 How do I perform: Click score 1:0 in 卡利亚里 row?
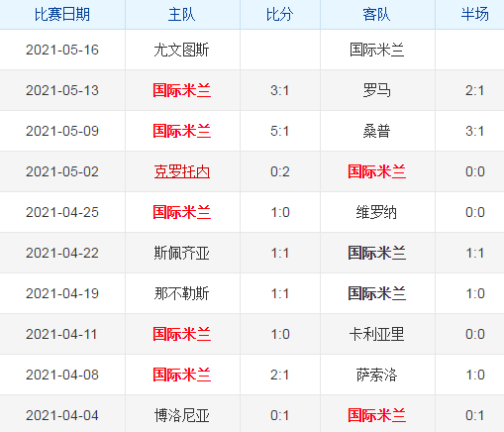[x=280, y=334]
